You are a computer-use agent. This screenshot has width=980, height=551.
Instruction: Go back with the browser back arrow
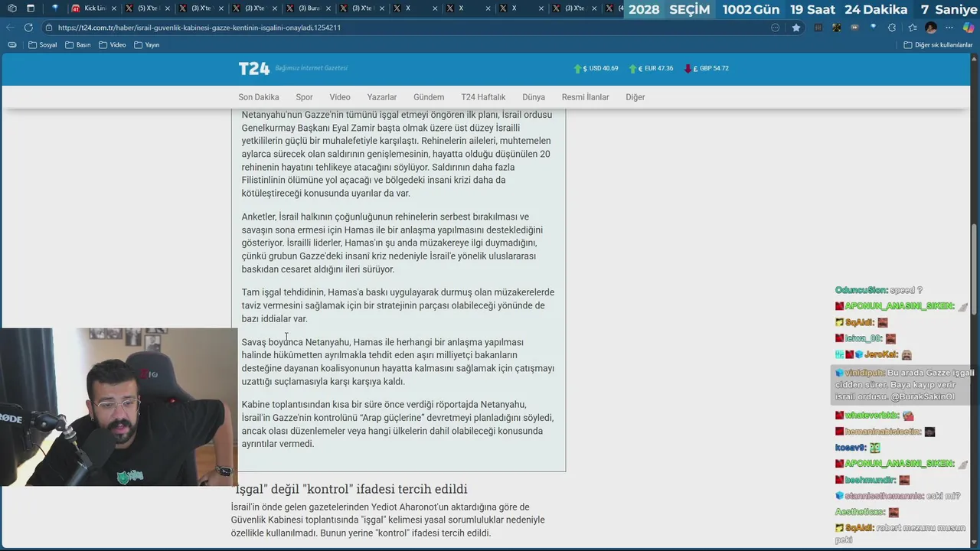coord(11,28)
